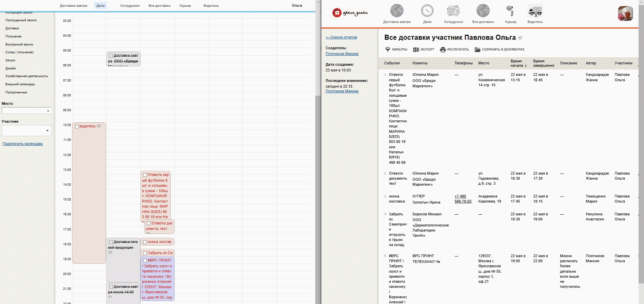Switch to the Сотрудники tab in calendar
Viewport: 644px width, 304px height.
tap(130, 6)
